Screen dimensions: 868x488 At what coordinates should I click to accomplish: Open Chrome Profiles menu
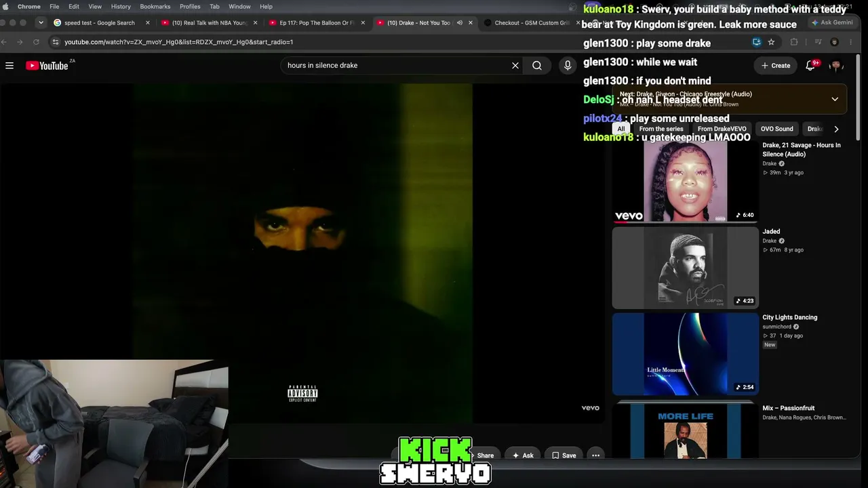(190, 6)
